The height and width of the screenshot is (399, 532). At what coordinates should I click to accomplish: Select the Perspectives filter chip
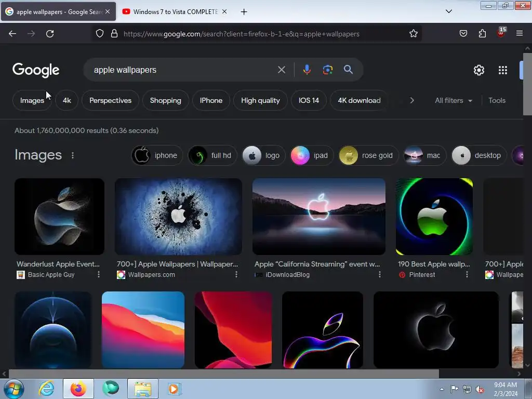[110, 100]
